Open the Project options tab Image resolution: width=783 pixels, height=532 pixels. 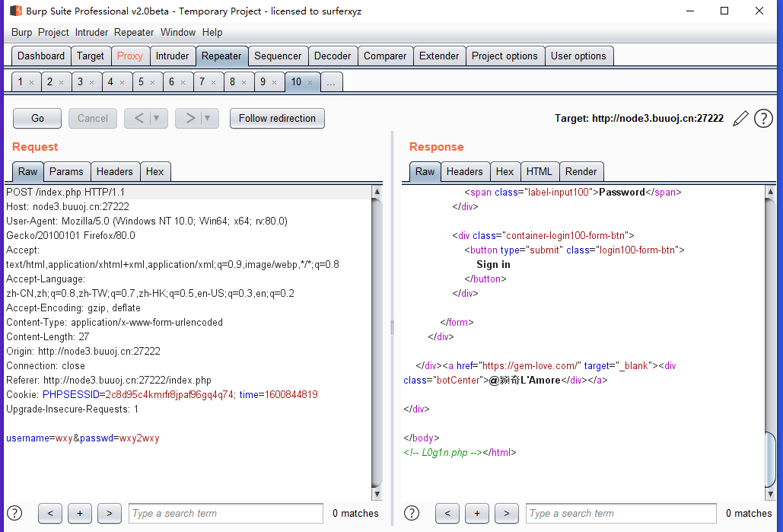coord(504,56)
